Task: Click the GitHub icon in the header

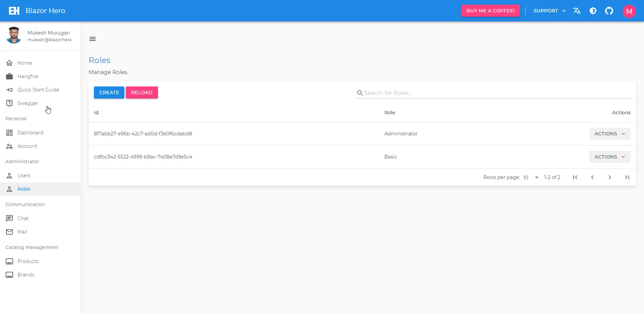Action: click(609, 11)
